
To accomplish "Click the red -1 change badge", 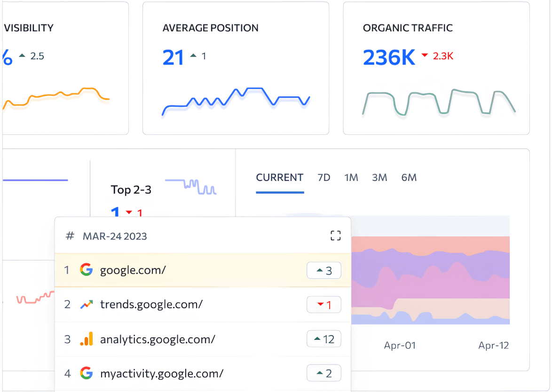I will (324, 305).
